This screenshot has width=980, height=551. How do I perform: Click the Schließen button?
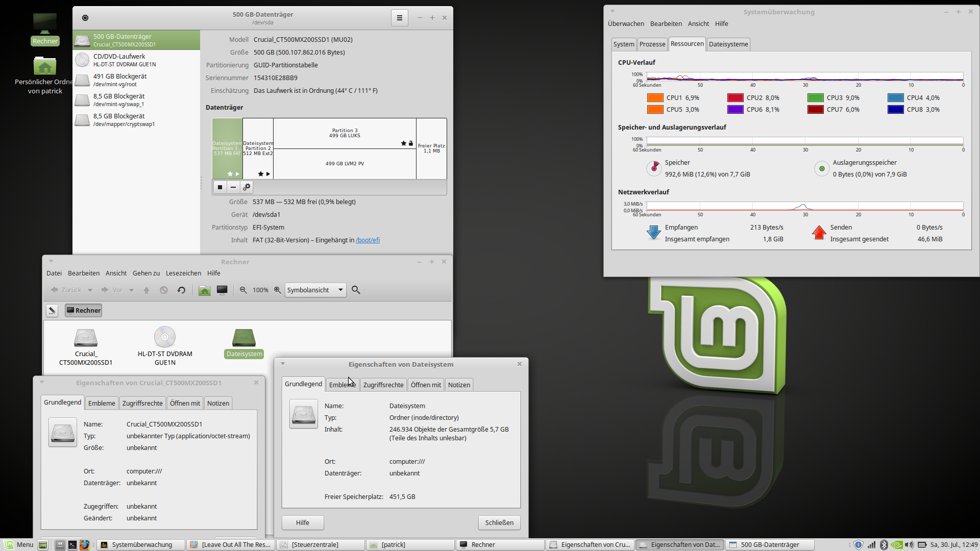pyautogui.click(x=499, y=522)
